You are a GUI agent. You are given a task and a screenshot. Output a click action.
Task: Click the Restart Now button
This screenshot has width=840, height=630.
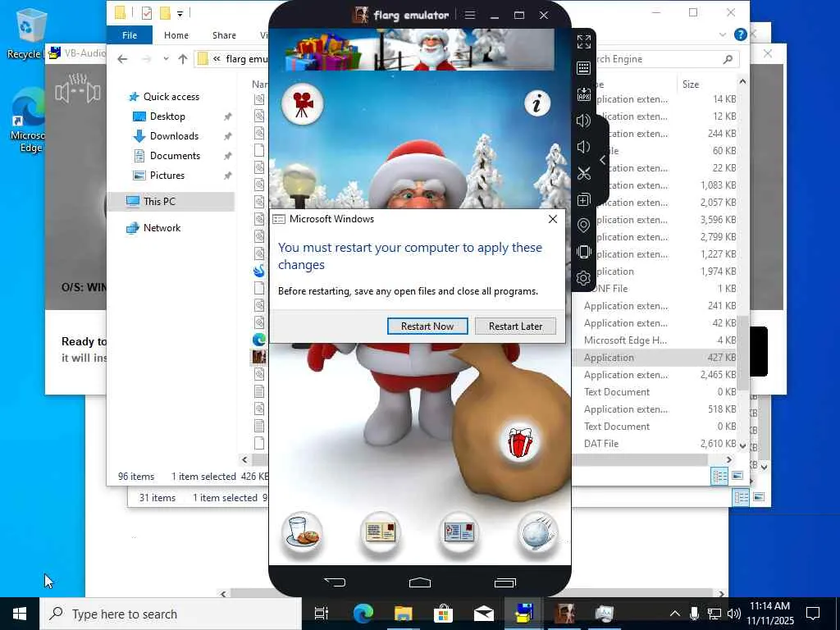(427, 326)
